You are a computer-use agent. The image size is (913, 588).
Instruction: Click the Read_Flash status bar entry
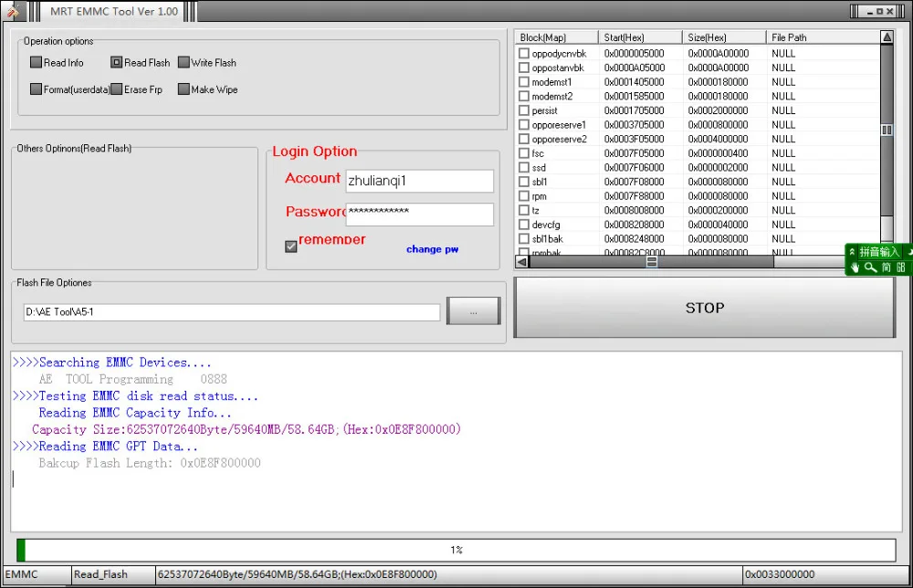click(x=113, y=574)
